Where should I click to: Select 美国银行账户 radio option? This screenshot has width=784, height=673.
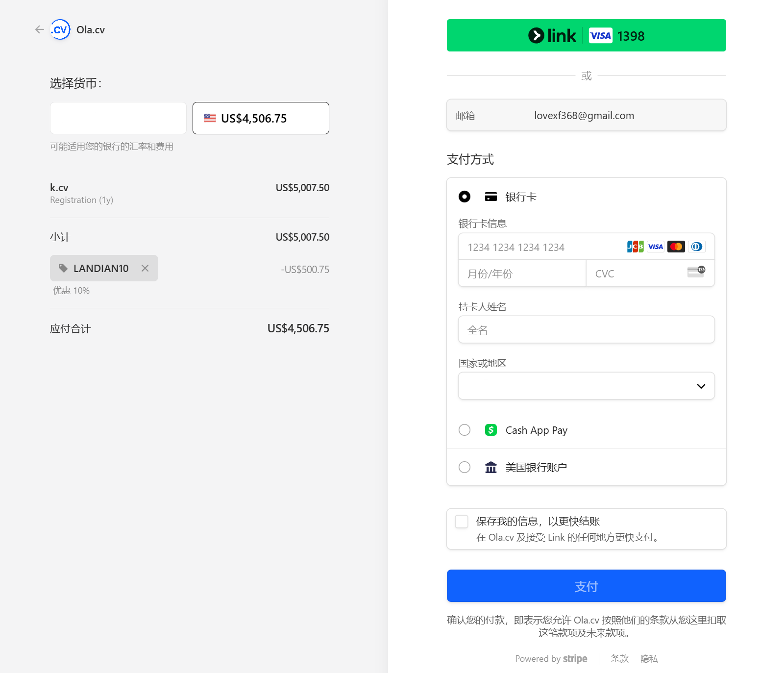tap(465, 467)
